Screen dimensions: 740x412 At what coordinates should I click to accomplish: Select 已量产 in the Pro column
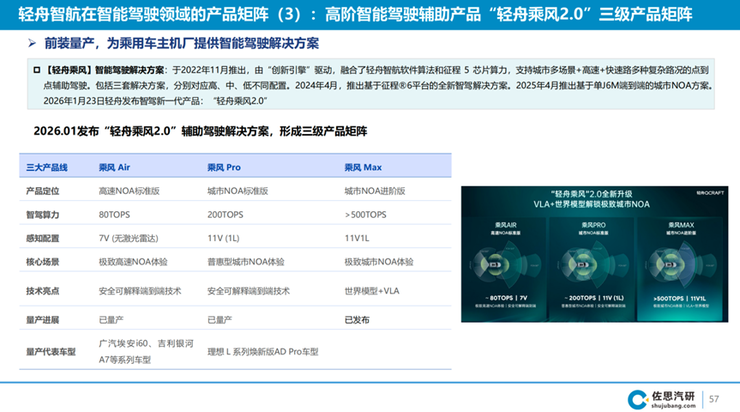tap(219, 320)
